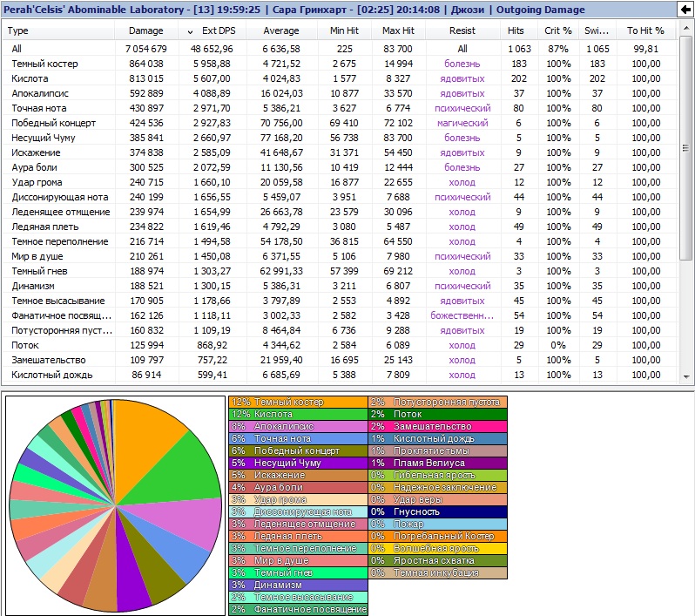Click the Погребальный Костер legend entry
The height and width of the screenshot is (616, 695).
[x=438, y=536]
